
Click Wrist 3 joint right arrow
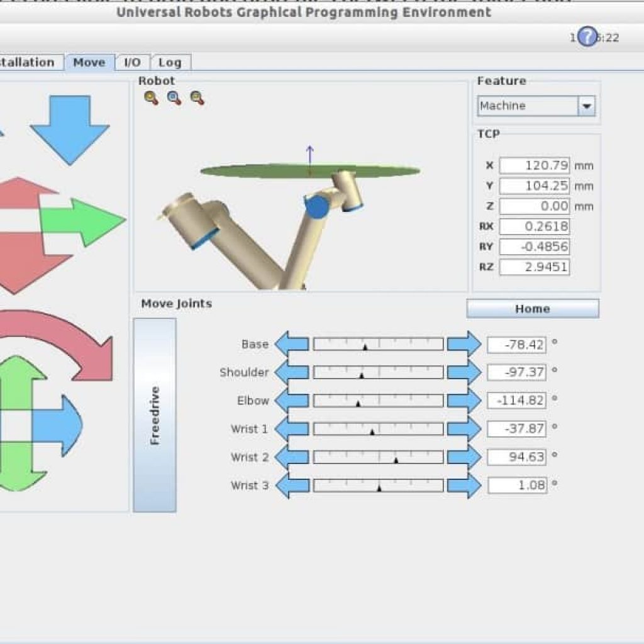[464, 486]
